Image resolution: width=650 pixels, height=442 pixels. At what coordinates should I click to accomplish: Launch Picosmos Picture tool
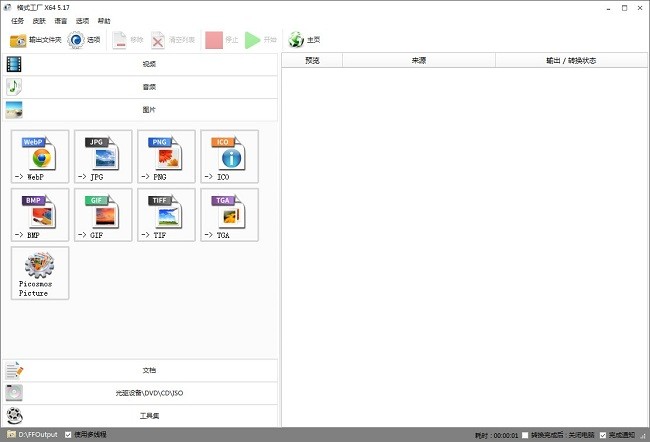tap(40, 272)
